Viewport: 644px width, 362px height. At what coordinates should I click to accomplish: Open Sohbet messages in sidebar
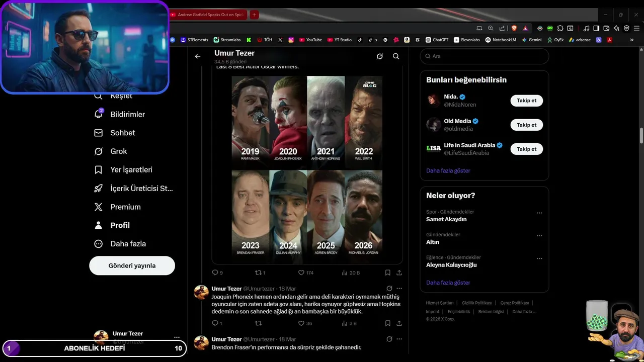click(115, 133)
